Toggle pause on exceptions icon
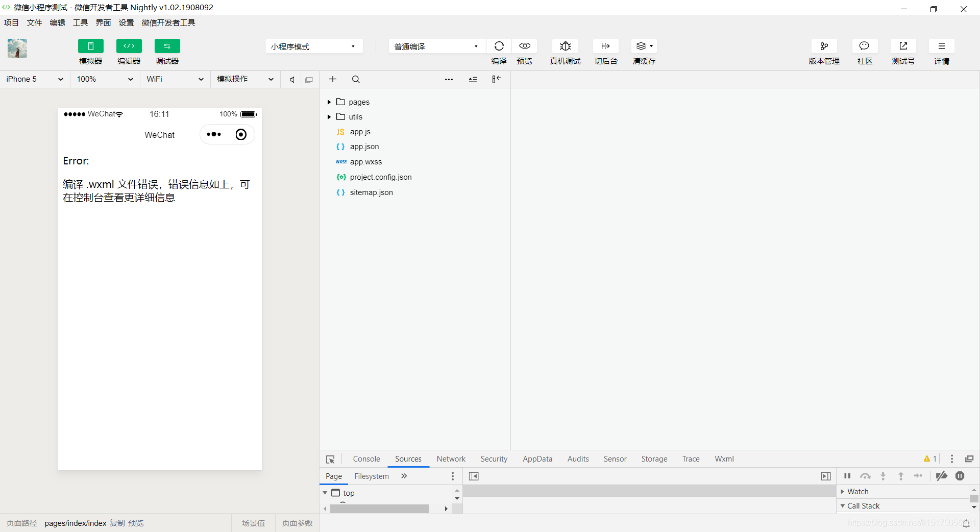The width and height of the screenshot is (980, 532). (x=960, y=476)
